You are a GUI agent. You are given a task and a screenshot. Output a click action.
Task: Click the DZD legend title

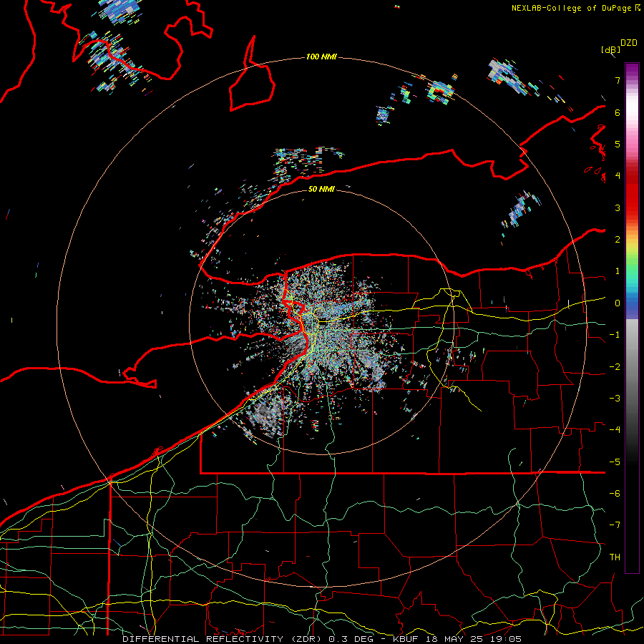[x=629, y=43]
